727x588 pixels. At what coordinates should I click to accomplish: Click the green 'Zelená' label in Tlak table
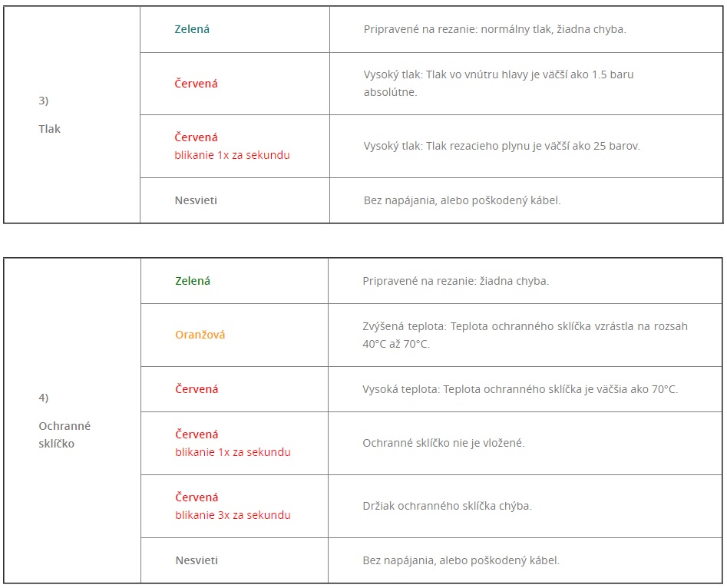192,29
